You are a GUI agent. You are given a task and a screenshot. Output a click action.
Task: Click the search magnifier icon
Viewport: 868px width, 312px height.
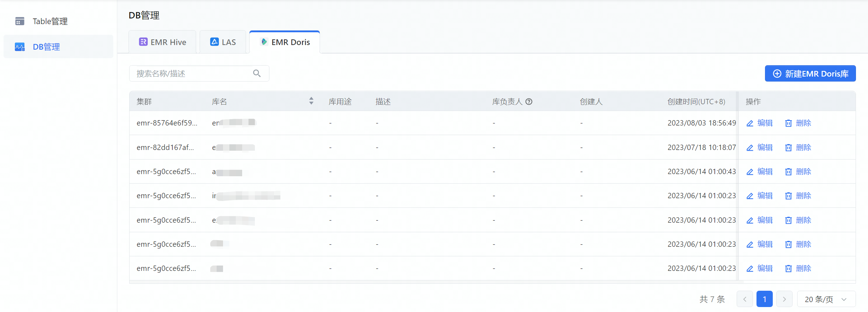click(x=257, y=73)
